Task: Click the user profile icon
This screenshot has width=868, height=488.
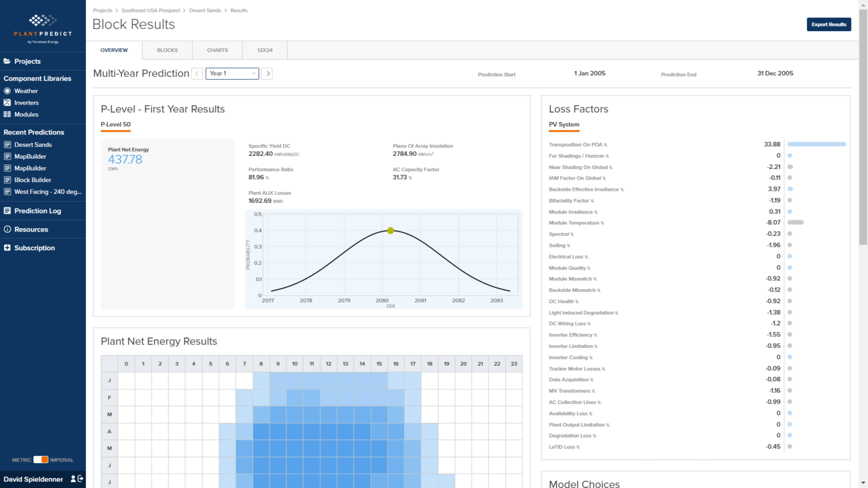Action: click(x=72, y=478)
